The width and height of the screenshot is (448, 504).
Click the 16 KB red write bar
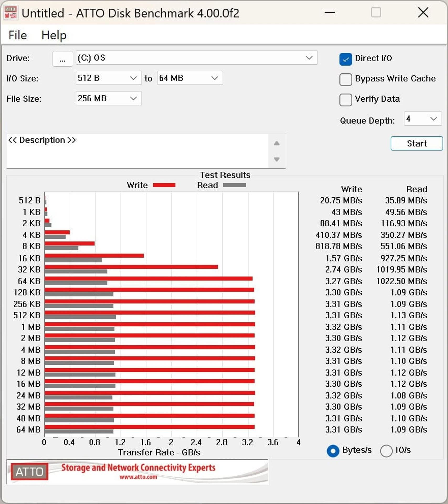coord(94,256)
